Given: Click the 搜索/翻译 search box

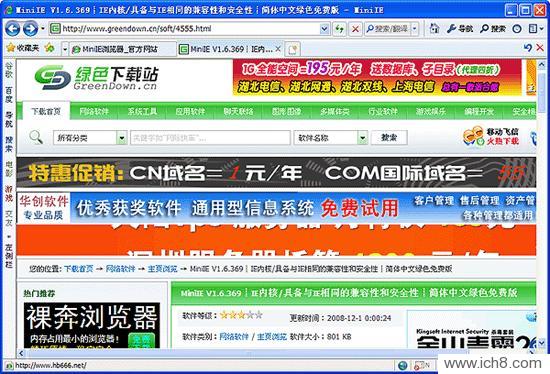Looking at the screenshot, I should click(x=388, y=29).
